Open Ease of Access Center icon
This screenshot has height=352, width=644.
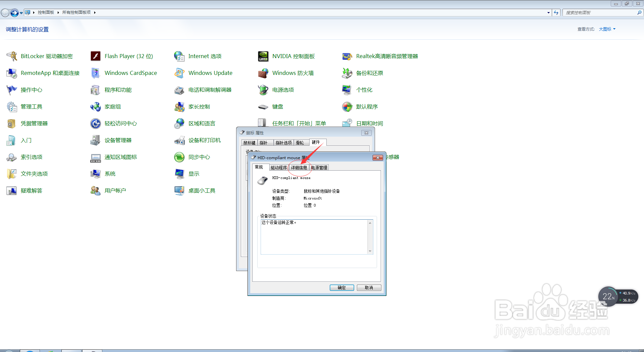(96, 123)
